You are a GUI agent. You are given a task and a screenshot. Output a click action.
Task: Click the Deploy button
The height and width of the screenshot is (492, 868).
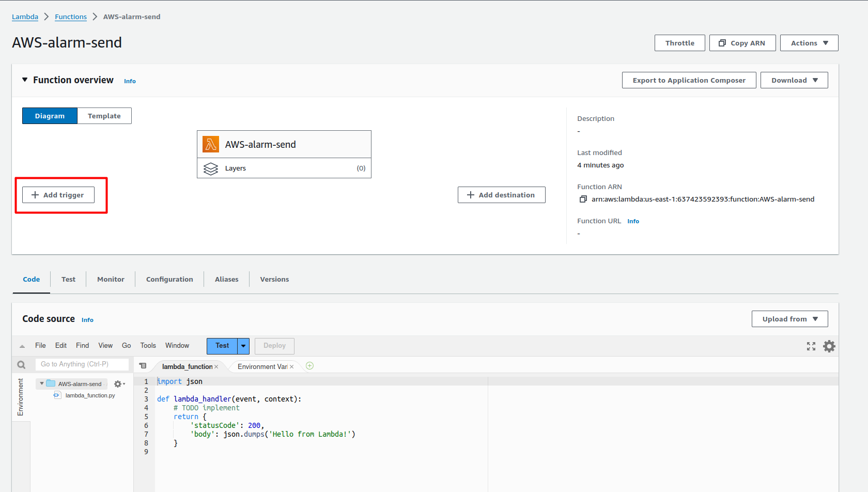[x=274, y=346]
